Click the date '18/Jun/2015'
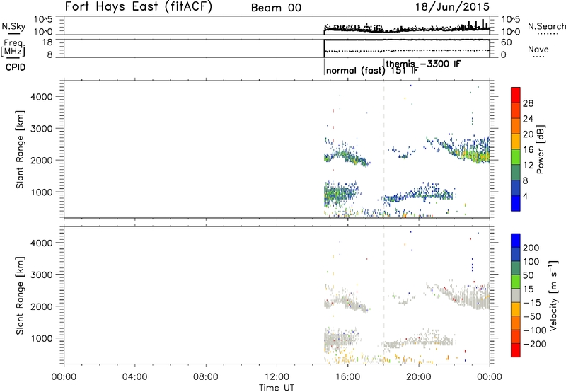The height and width of the screenshot is (392, 566). 452,6
